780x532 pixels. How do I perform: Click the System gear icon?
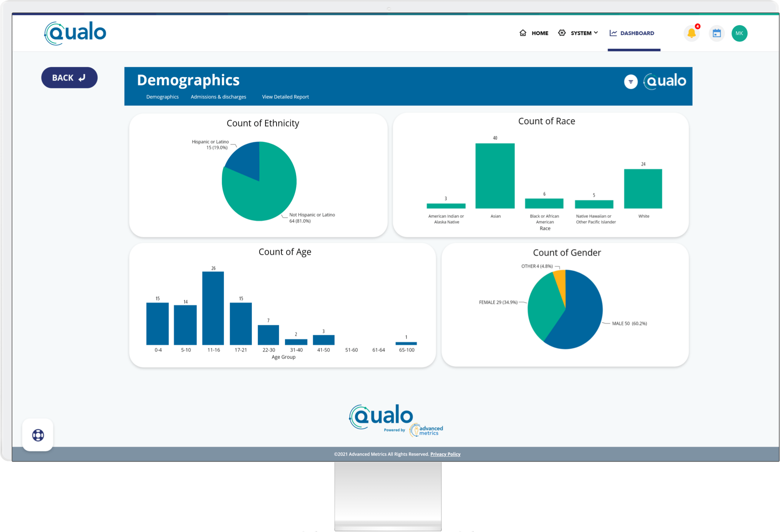[x=562, y=33]
